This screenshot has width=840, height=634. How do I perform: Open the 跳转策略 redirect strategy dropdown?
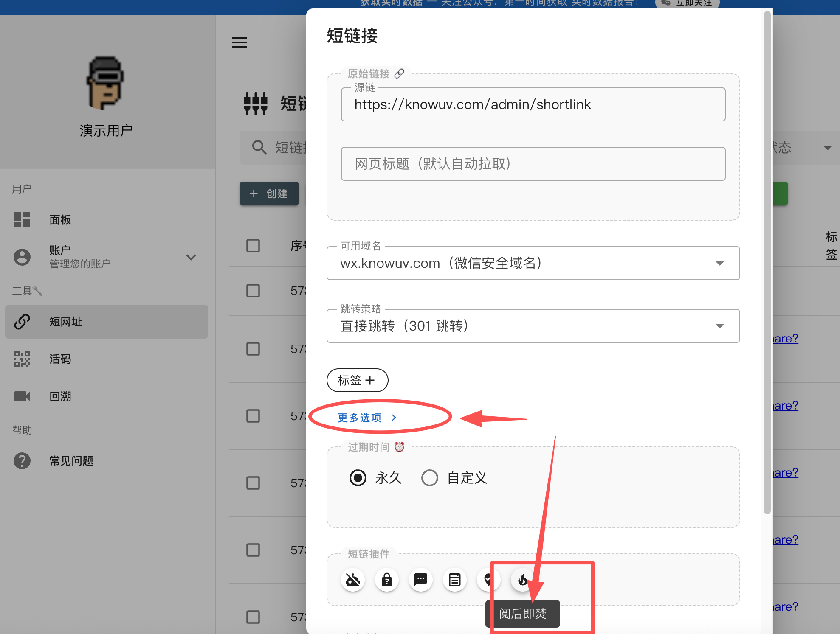point(533,326)
